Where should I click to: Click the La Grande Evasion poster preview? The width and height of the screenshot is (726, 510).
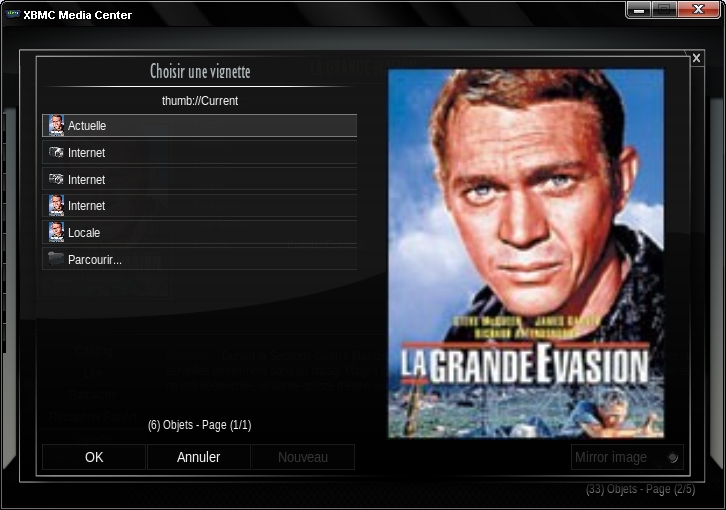(x=526, y=253)
